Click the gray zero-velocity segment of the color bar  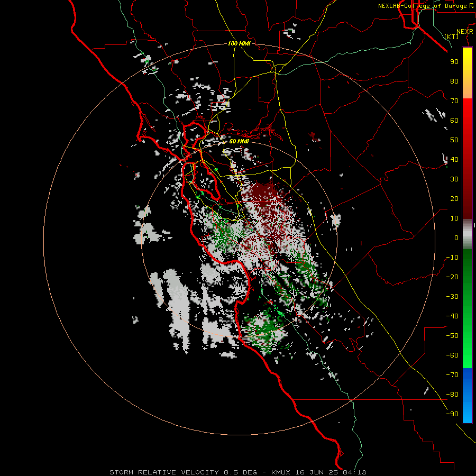pyautogui.click(x=467, y=234)
